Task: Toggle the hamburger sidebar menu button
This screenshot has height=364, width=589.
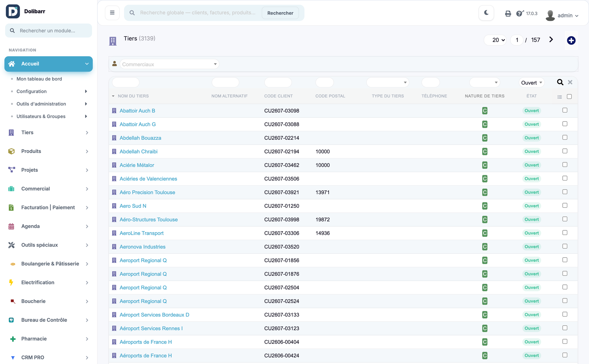Action: click(112, 13)
